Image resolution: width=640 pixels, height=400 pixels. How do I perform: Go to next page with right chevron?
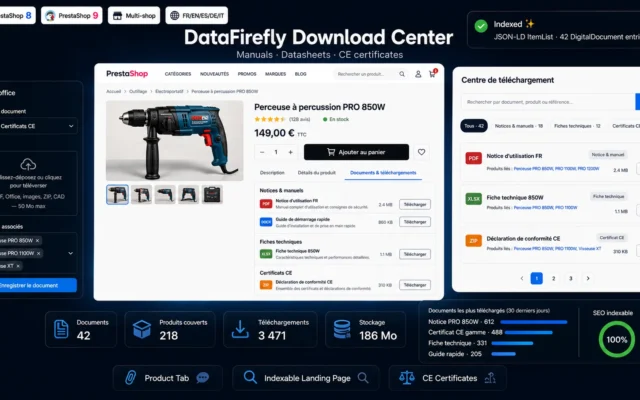[588, 278]
